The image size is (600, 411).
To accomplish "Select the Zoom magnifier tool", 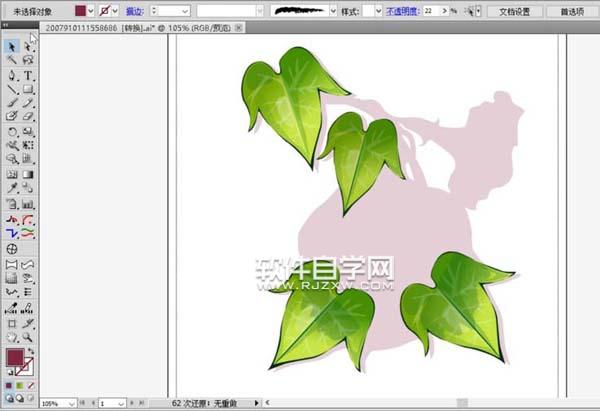I will (x=28, y=338).
